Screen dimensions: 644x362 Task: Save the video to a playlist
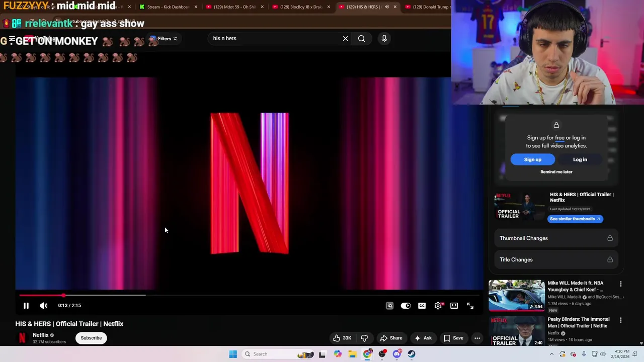tap(453, 338)
